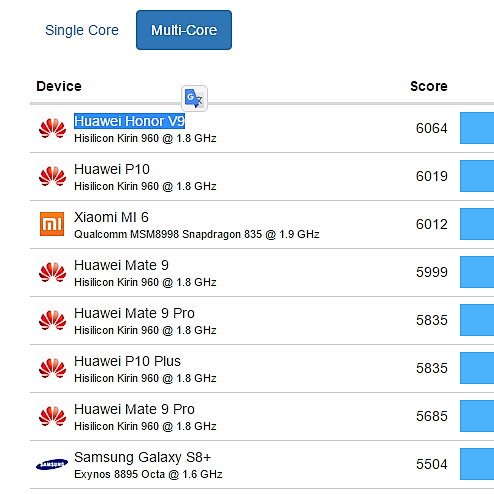Viewport: 494px width, 494px height.
Task: Click the Huawei logo beside Mate 9 Pro, score 5835
Action: pos(52,320)
